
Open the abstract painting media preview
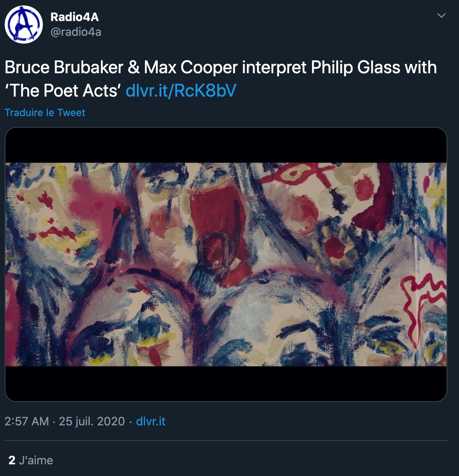tap(226, 264)
